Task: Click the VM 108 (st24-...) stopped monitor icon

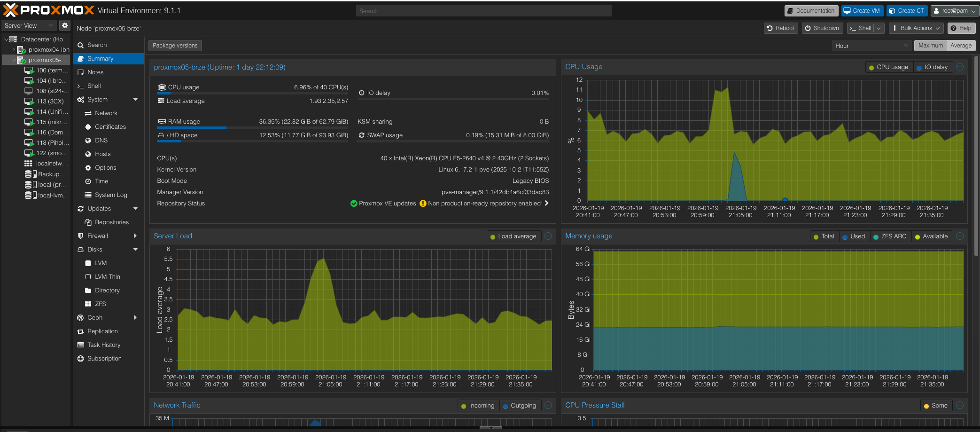Action: pos(29,91)
